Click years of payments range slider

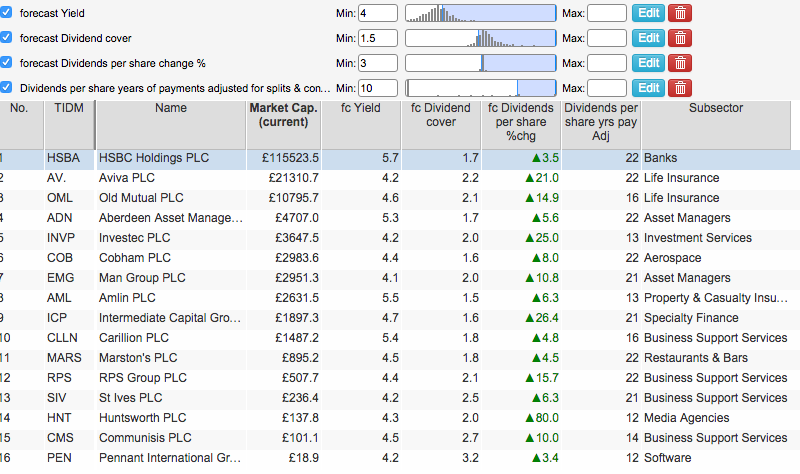(481, 88)
